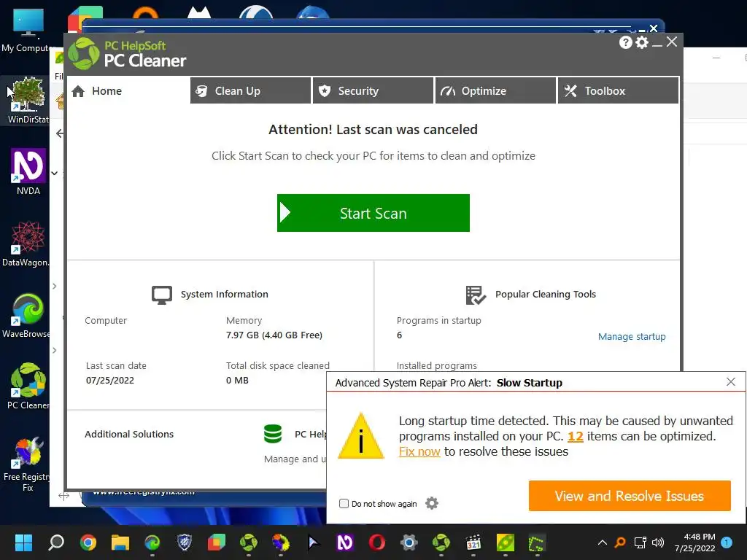This screenshot has height=560, width=747.
Task: Open Media Player Classic taskbar icon
Action: [473, 542]
